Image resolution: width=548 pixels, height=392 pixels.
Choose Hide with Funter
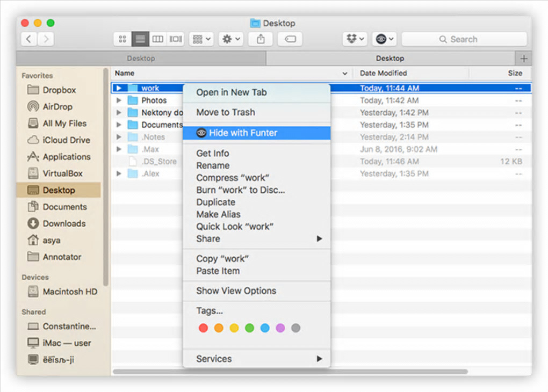(256, 133)
